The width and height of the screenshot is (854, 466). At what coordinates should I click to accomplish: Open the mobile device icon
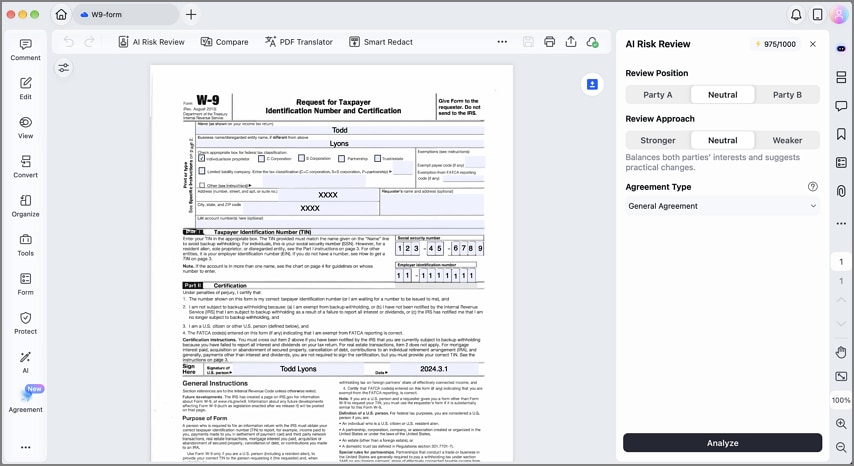[818, 15]
